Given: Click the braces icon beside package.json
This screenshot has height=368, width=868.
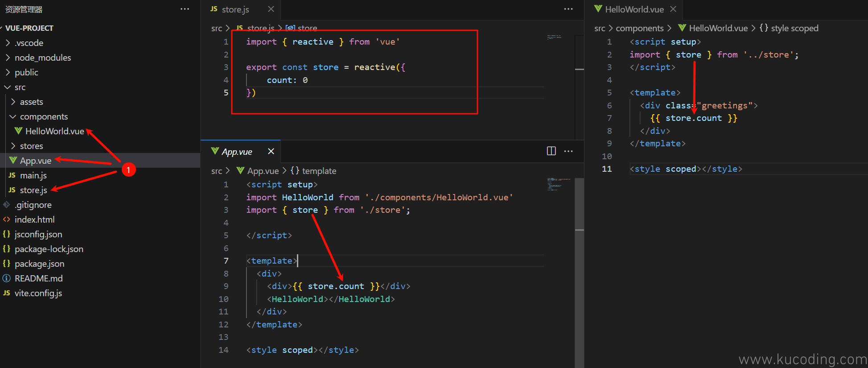Looking at the screenshot, I should click(7, 264).
